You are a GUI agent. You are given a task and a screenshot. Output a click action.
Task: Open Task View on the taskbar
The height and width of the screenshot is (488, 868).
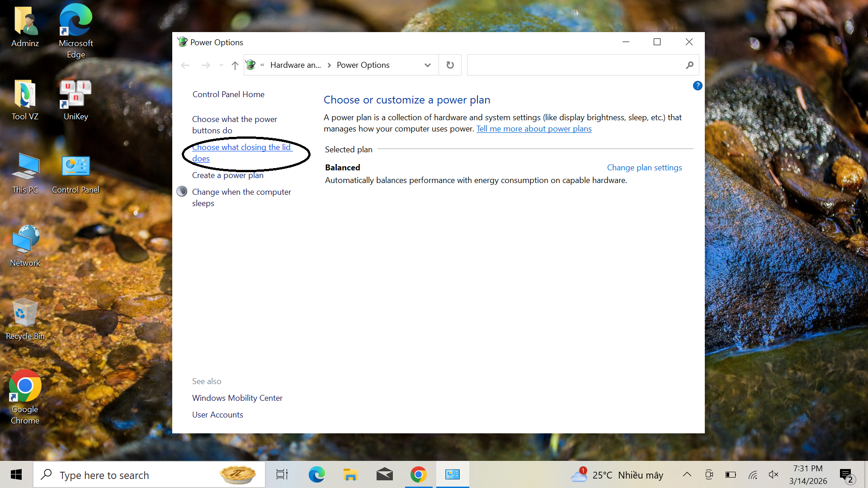pyautogui.click(x=282, y=474)
